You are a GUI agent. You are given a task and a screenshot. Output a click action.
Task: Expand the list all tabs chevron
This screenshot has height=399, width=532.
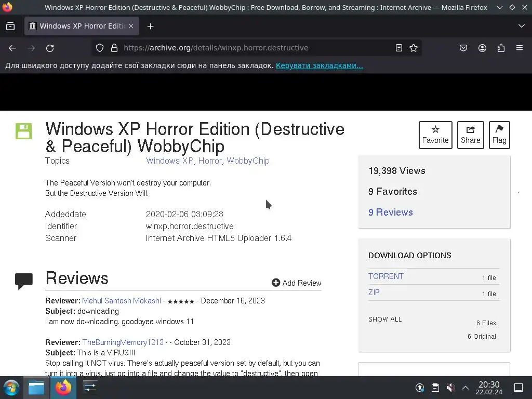[x=522, y=26]
